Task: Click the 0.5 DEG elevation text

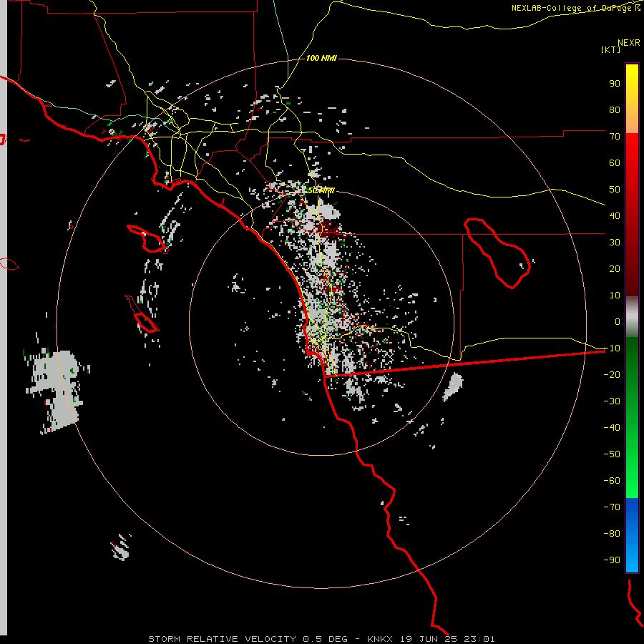Action: point(326,639)
